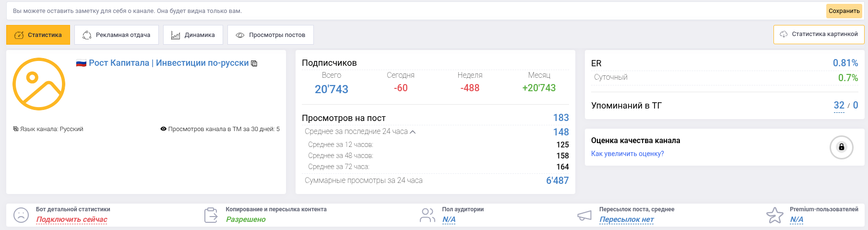
Task: Click the audience gender people icon
Action: pos(427,215)
